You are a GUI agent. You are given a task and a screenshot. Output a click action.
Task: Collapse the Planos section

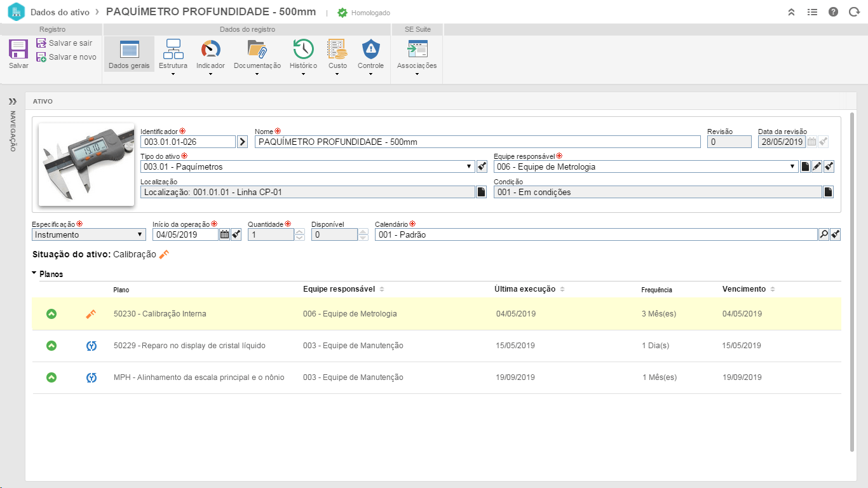coord(34,274)
